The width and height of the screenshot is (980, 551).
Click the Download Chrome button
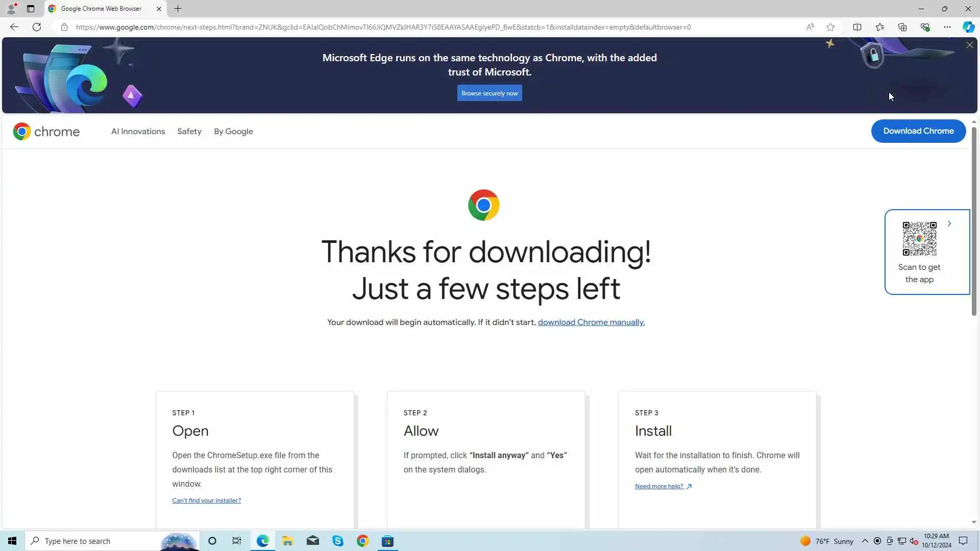[x=918, y=131]
